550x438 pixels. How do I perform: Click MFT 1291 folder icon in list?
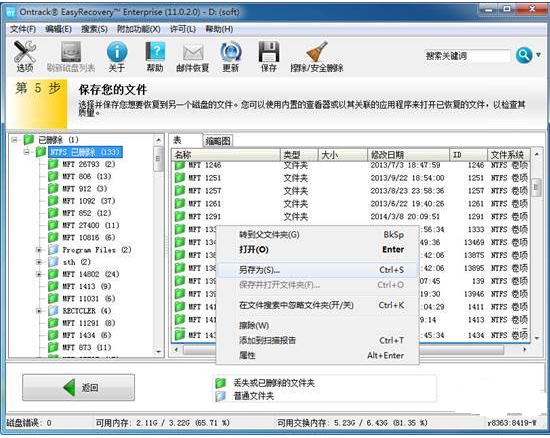[x=180, y=217]
